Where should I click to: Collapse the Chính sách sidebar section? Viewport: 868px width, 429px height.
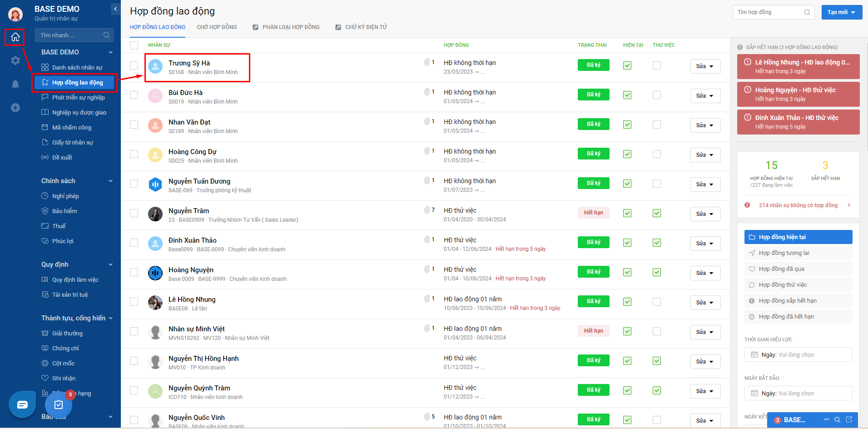(110, 181)
